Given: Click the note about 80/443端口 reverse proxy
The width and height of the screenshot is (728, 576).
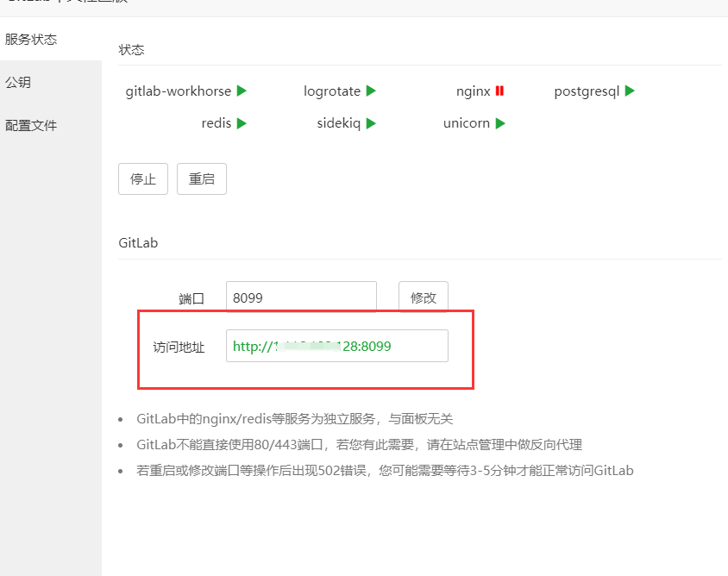Looking at the screenshot, I should point(359,445).
